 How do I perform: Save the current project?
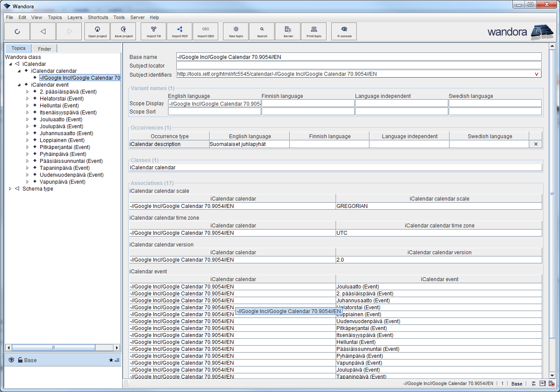[123, 31]
